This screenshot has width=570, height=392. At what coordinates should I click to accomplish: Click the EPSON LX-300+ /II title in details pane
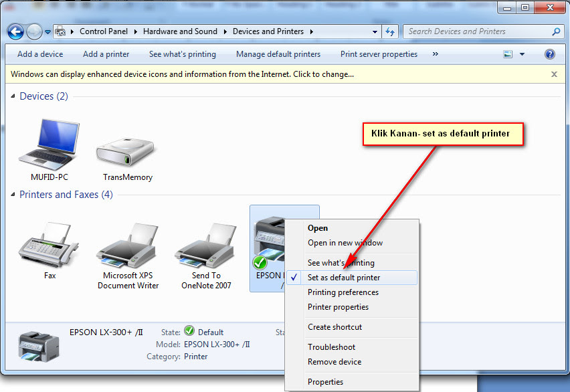[106, 332]
